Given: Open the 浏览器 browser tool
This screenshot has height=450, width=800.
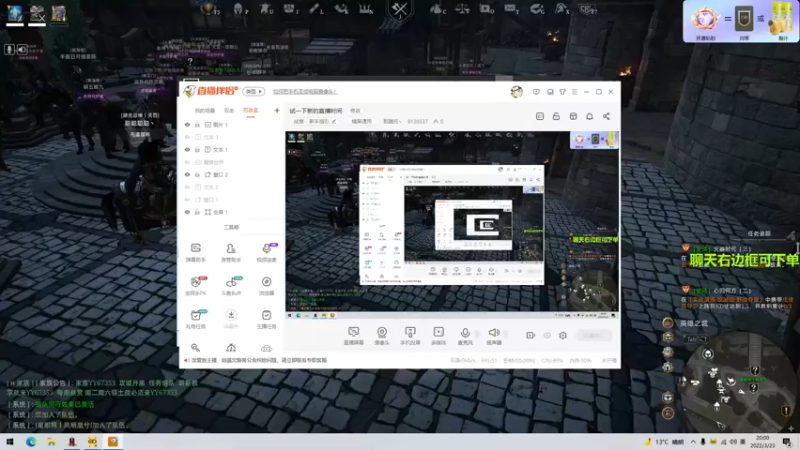Looking at the screenshot, I should coord(266,286).
